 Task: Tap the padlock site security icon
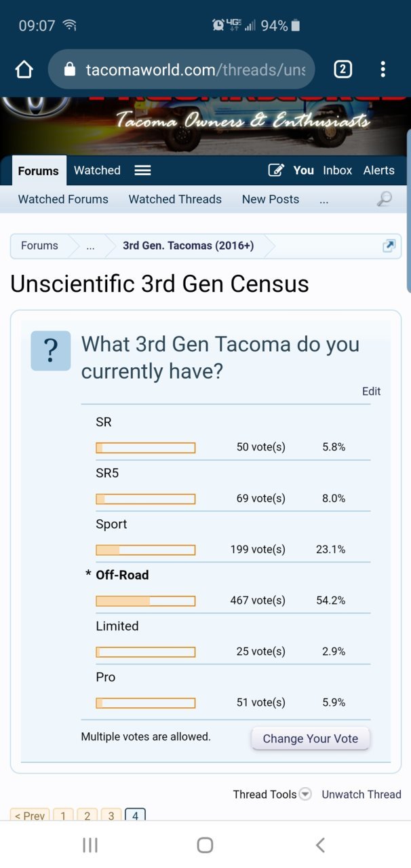click(69, 69)
